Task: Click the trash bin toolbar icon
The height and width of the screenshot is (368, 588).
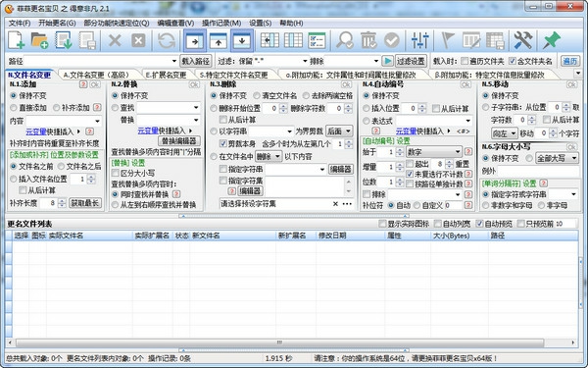Action: [368, 40]
